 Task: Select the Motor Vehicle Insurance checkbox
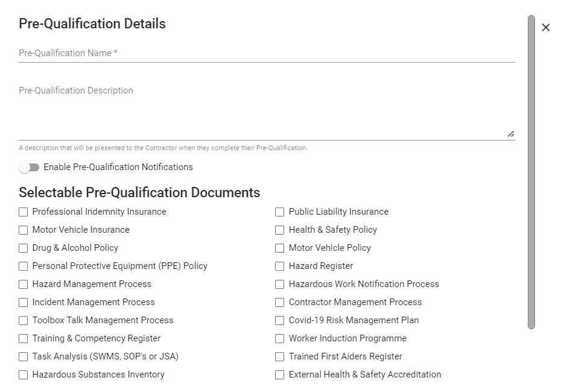click(x=24, y=230)
